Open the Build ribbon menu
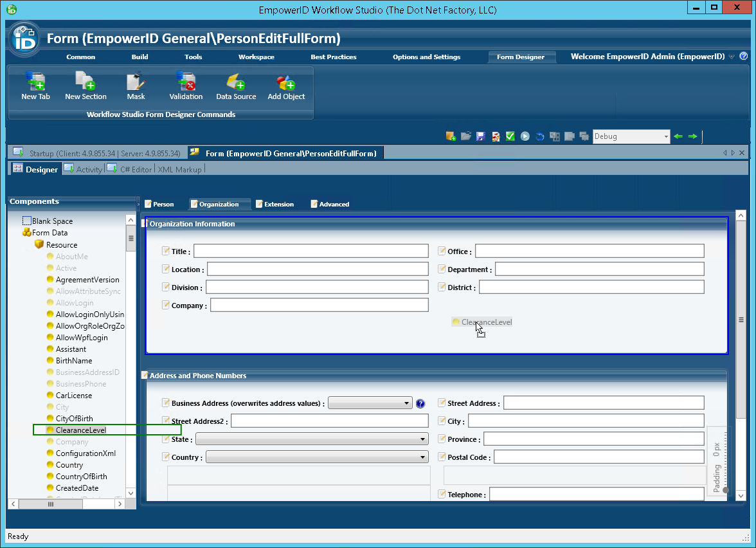The image size is (756, 548). (139, 57)
